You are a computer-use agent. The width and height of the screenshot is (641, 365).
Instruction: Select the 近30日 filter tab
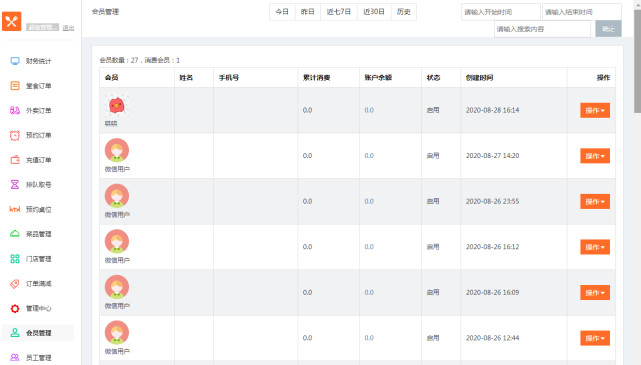374,12
